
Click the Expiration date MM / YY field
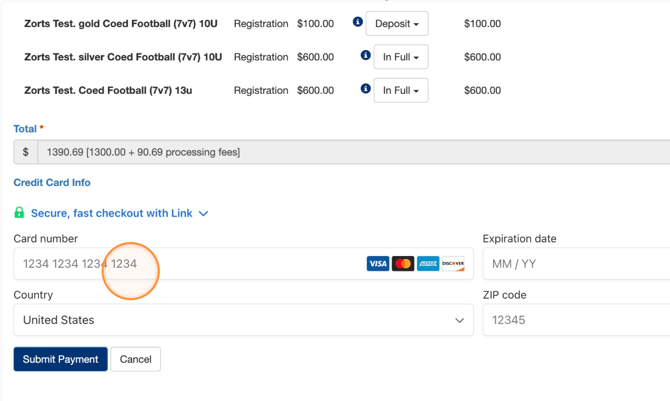click(575, 264)
